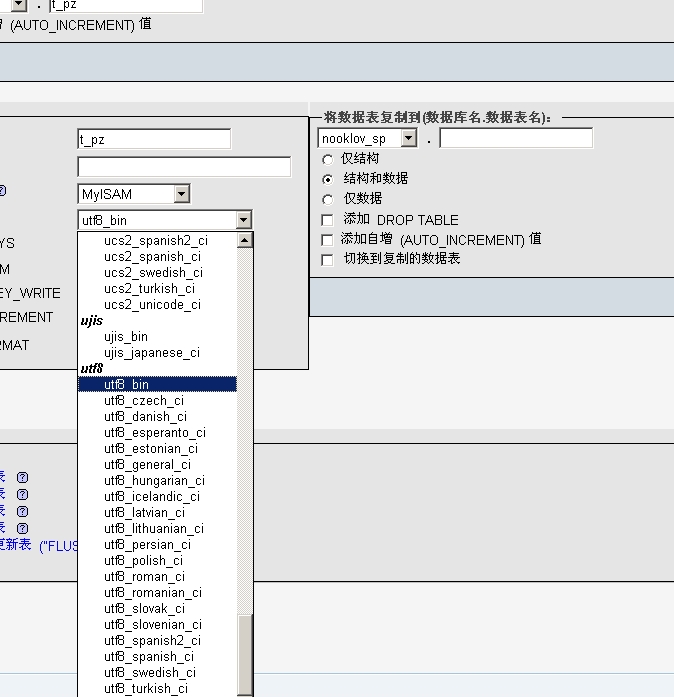The width and height of the screenshot is (674, 697).
Task: Open bottommost help icon in table maintenance list
Action: [22, 528]
